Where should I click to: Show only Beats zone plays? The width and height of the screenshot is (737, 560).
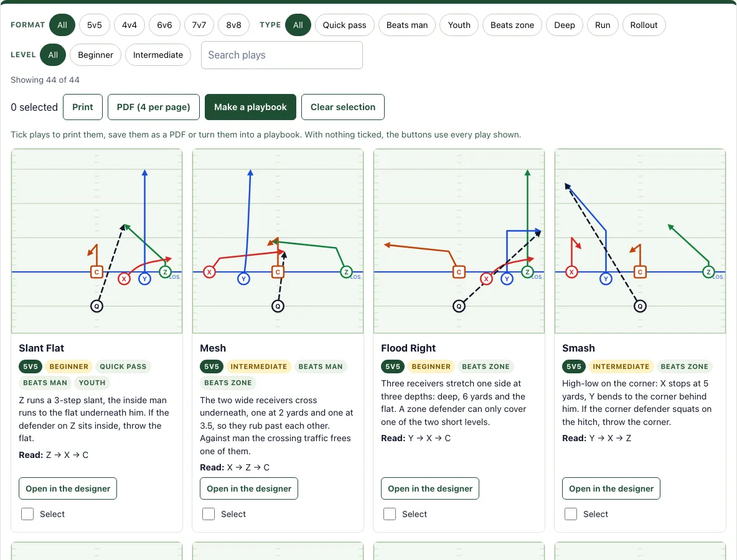point(512,25)
